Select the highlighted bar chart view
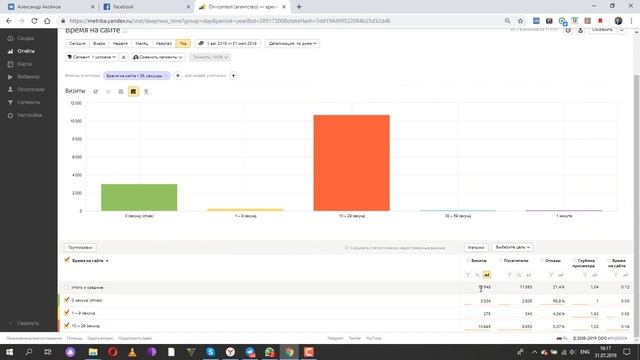The height and width of the screenshot is (360, 640). click(x=133, y=91)
